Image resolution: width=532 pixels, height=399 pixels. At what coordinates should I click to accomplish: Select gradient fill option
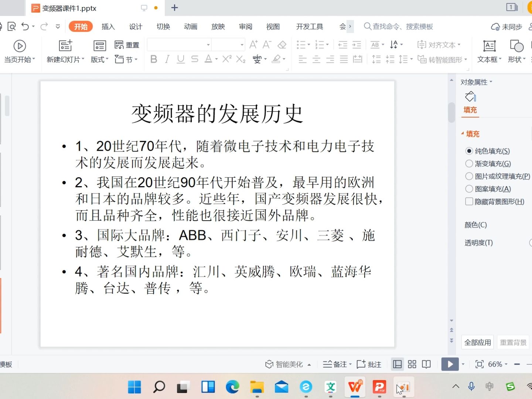tap(469, 163)
